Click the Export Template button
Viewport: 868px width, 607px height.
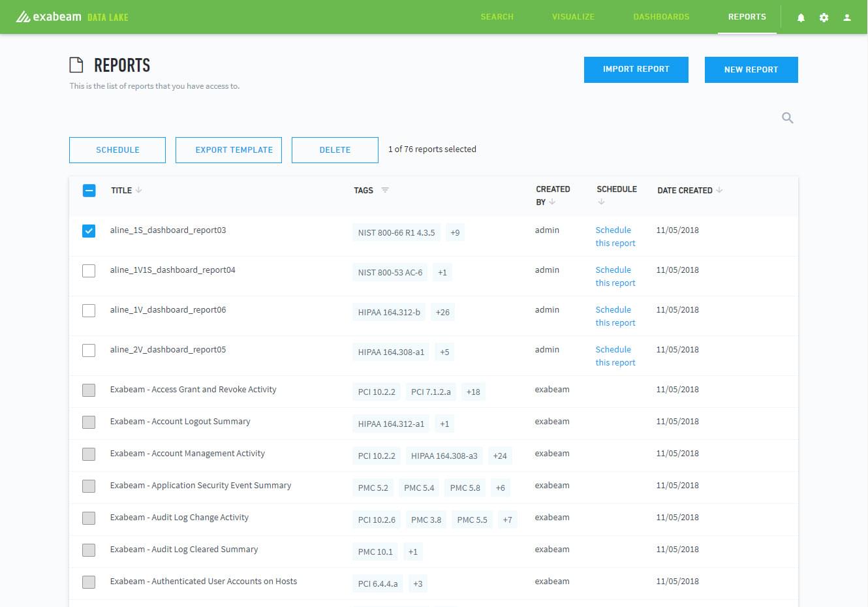coord(228,150)
